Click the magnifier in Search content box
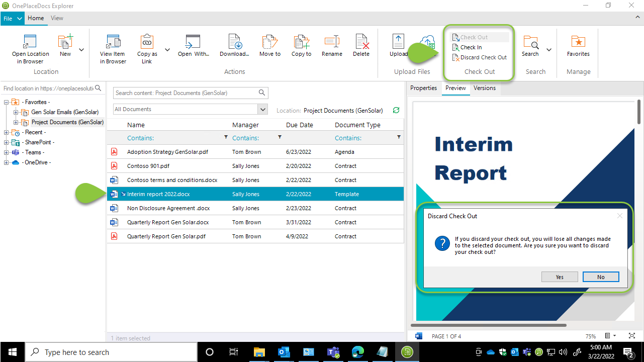This screenshot has width=644, height=362. 261,93
